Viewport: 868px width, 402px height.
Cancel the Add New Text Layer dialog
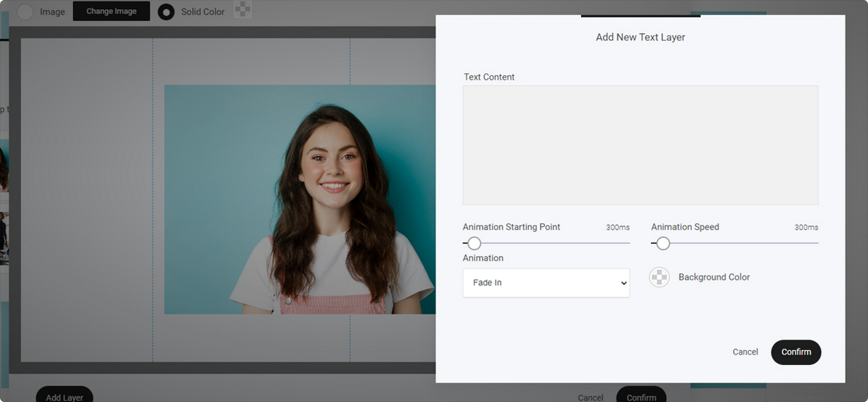point(745,352)
